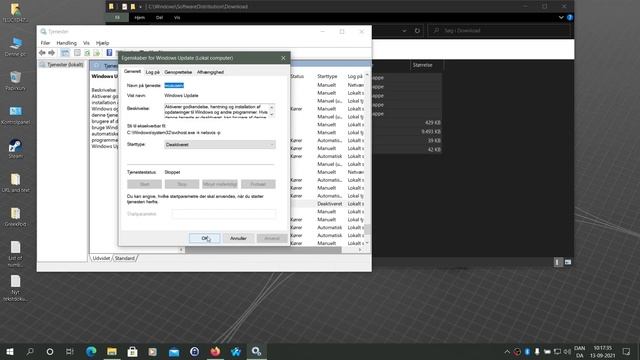Open the Del ribbon tab in Explorer
The height and width of the screenshot is (360, 640).
point(159,18)
